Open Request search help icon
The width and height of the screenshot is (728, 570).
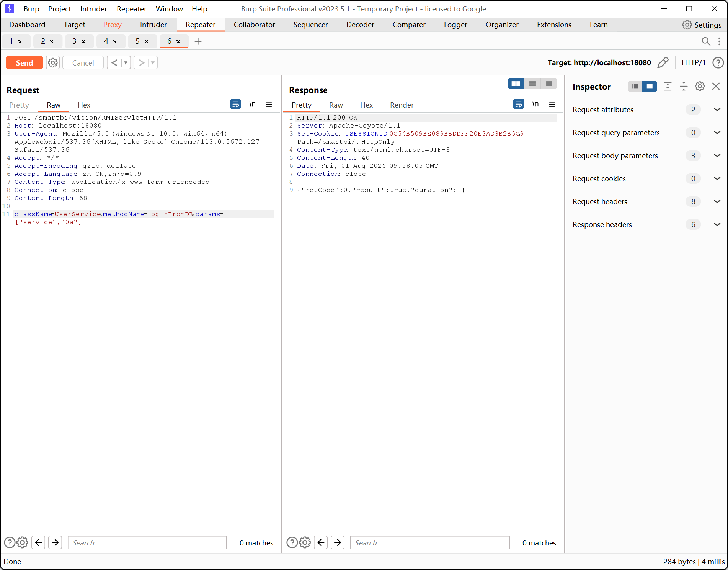coord(10,542)
